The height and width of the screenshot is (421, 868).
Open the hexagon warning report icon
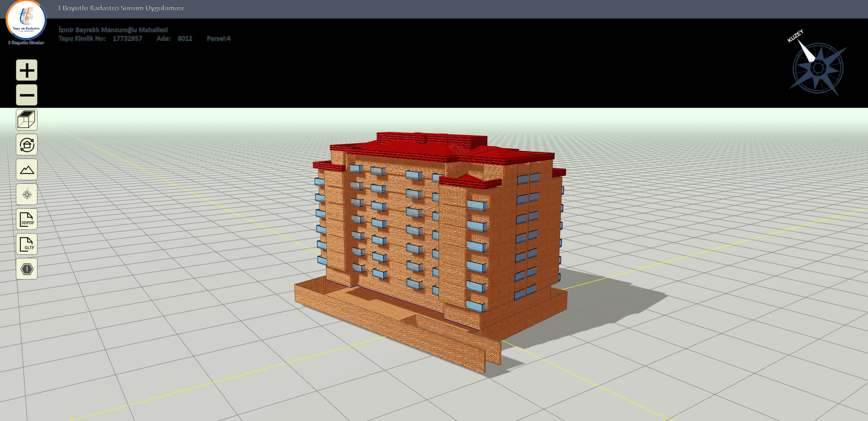coord(27,269)
